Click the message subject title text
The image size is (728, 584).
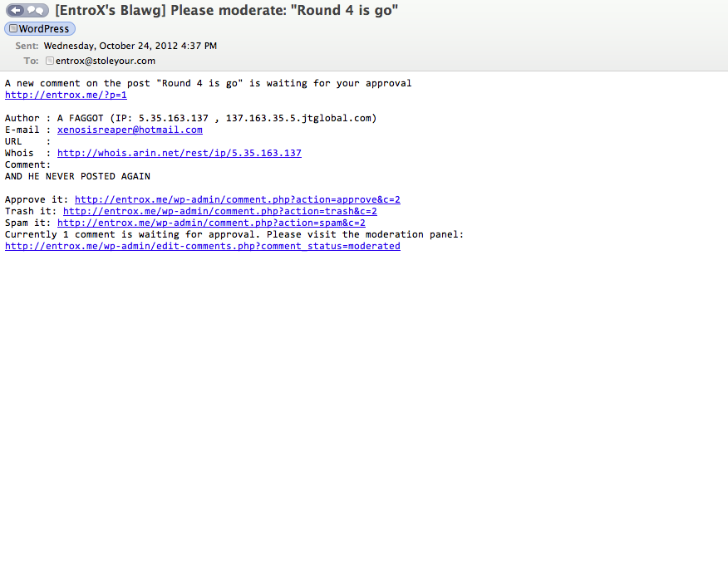[227, 10]
